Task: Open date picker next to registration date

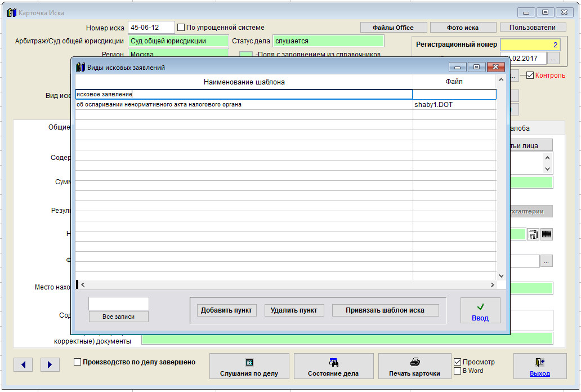Action: [554, 58]
